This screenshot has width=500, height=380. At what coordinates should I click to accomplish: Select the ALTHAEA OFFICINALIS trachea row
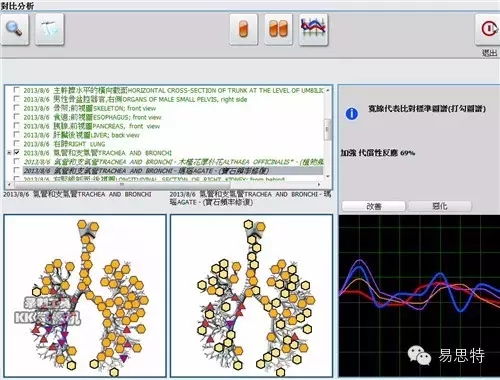[x=173, y=162]
